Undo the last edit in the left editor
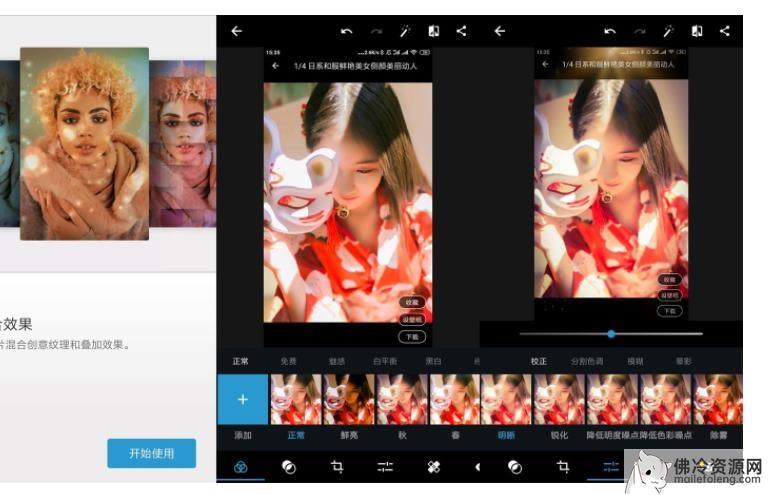 point(346,31)
